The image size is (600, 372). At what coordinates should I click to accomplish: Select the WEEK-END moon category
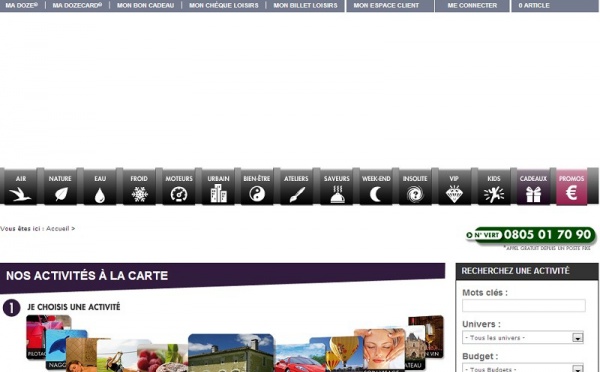[376, 187]
